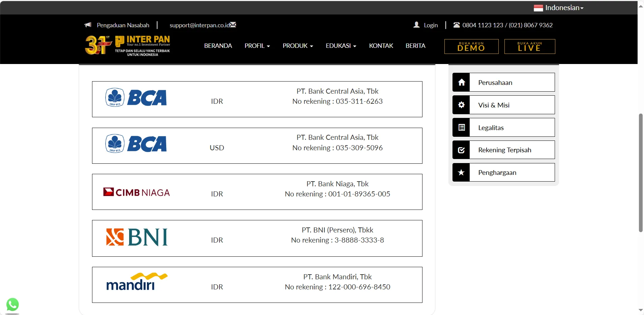
Task: Click IDR label in the CIMB Niaga row
Action: 217,194
